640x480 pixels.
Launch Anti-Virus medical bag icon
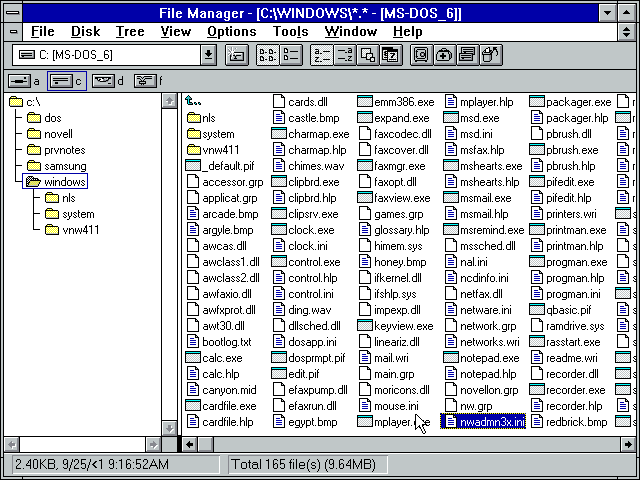(444, 55)
